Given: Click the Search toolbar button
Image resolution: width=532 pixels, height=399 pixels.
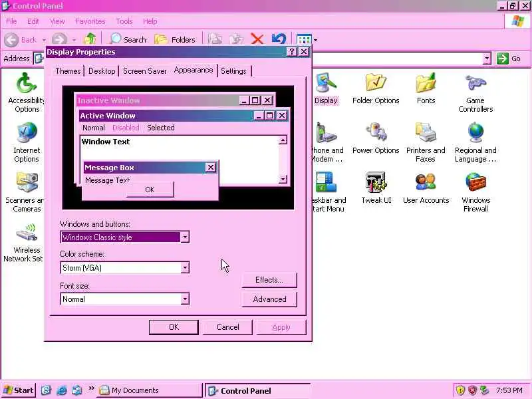Looking at the screenshot, I should point(128,39).
